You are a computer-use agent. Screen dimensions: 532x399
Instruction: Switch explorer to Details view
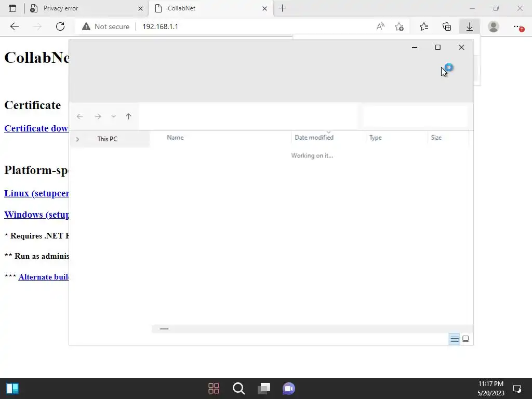point(454,339)
